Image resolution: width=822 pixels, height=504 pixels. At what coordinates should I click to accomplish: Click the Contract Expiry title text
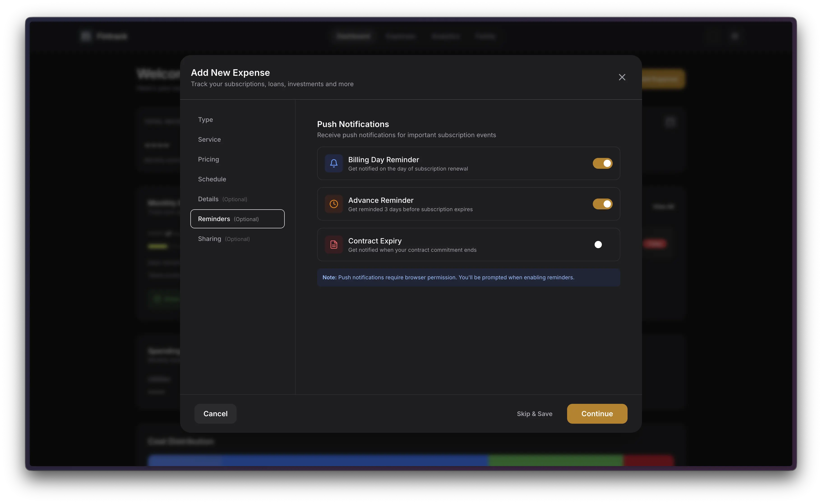[375, 241]
